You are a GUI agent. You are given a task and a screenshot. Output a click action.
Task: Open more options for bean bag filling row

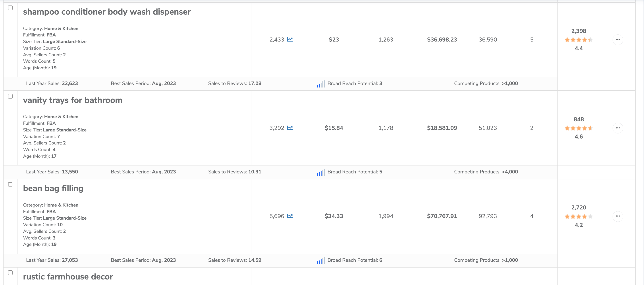tap(617, 216)
